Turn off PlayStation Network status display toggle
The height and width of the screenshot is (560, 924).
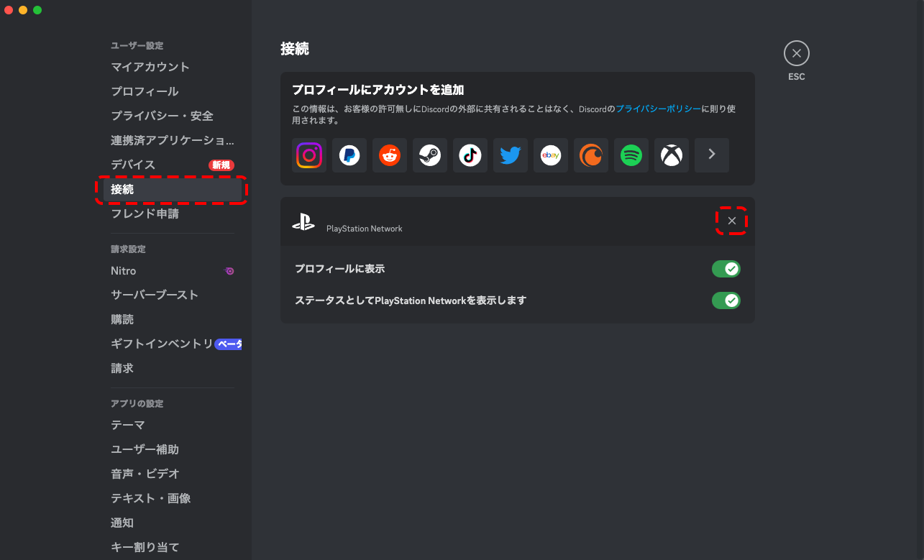(x=726, y=300)
